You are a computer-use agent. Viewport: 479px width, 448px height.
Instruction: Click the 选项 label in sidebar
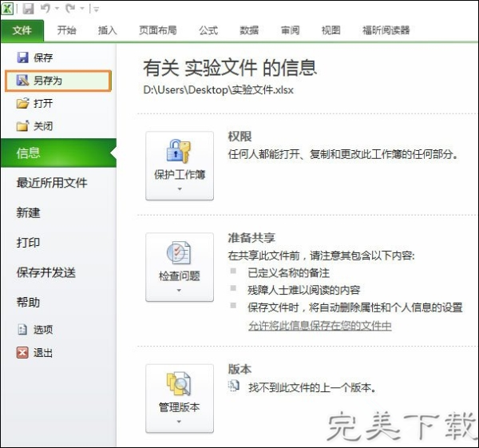pos(43,330)
